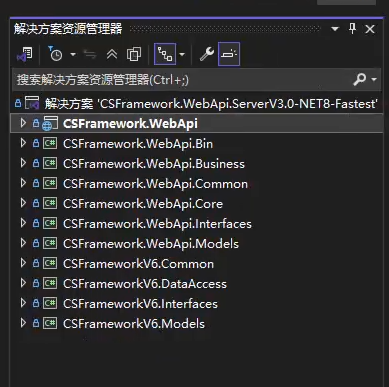Open search options dropdown arrow
389x387 pixels.
click(x=374, y=80)
